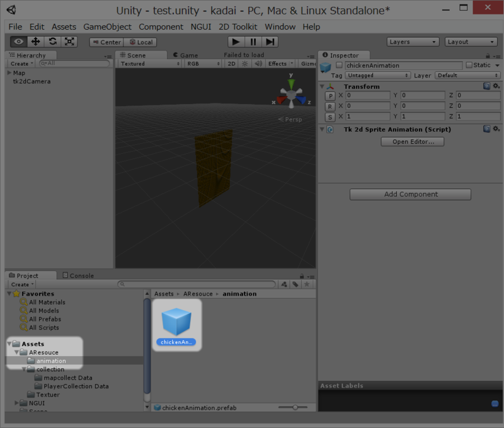
Task: Open the Untagged tag dropdown
Action: point(377,75)
